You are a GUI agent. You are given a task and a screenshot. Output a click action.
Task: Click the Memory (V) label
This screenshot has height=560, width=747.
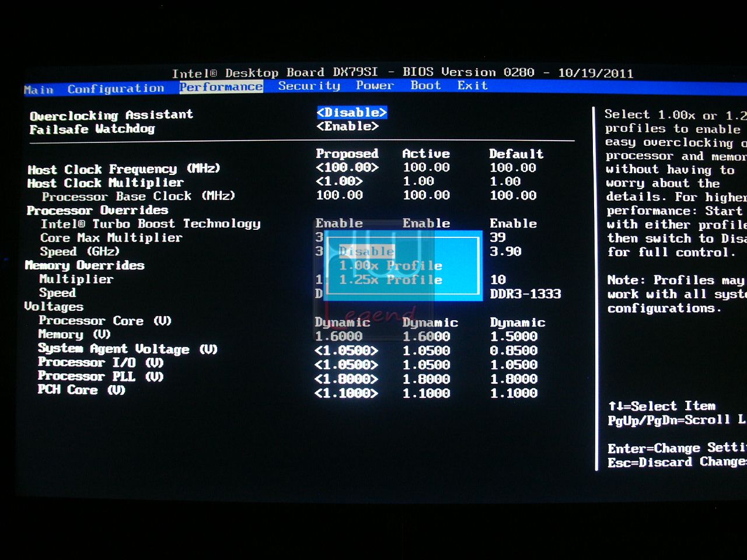(74, 335)
